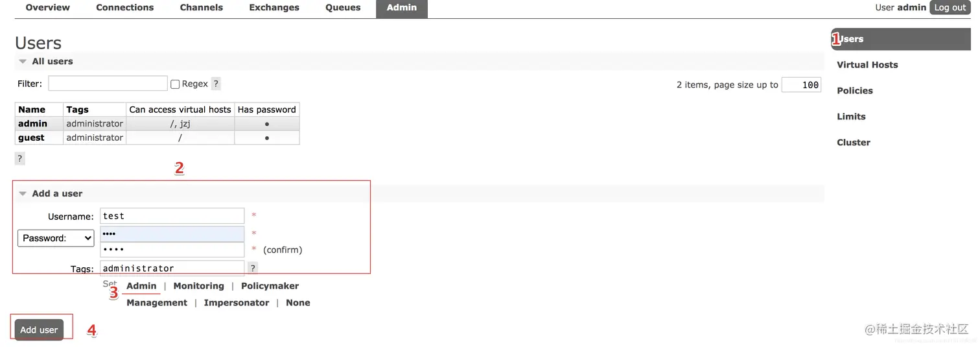Log out of the admin account
The image size is (980, 347).
tap(950, 8)
